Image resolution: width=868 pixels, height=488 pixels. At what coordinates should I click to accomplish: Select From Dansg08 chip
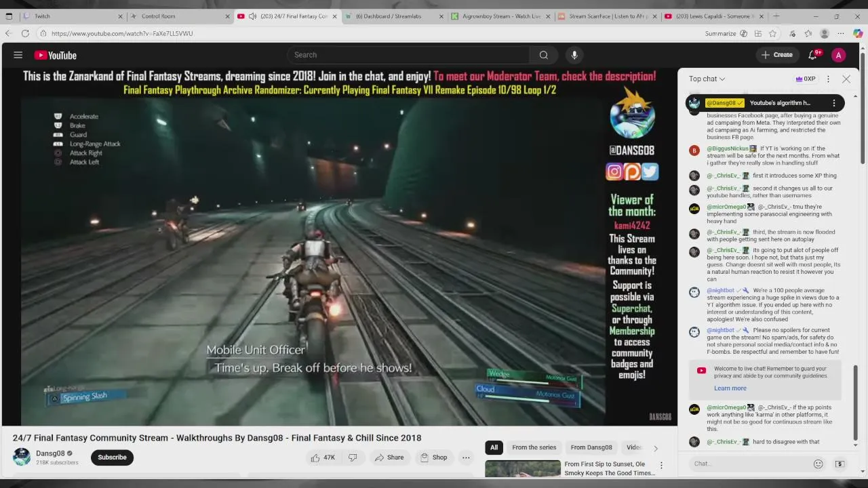coord(591,447)
